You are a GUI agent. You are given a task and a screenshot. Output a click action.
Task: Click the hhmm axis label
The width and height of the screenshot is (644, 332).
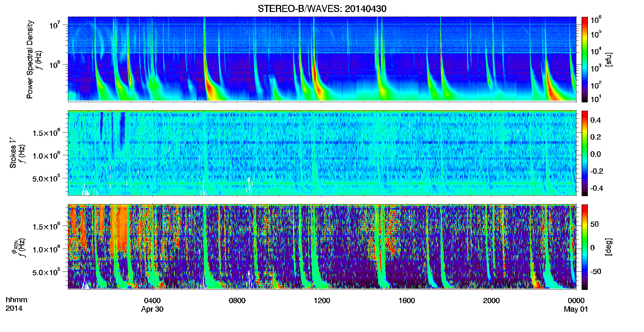pos(17,300)
